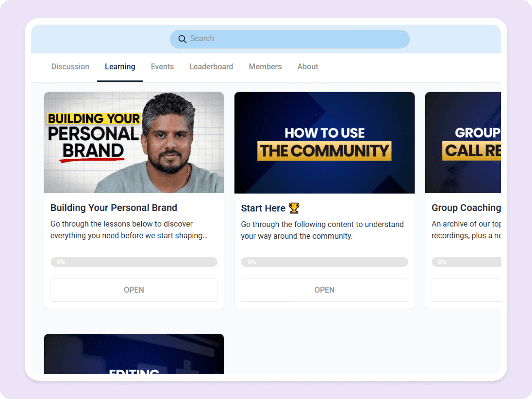532x399 pixels.
Task: Click the Building Your Personal Brand thumbnail
Action: [x=134, y=143]
